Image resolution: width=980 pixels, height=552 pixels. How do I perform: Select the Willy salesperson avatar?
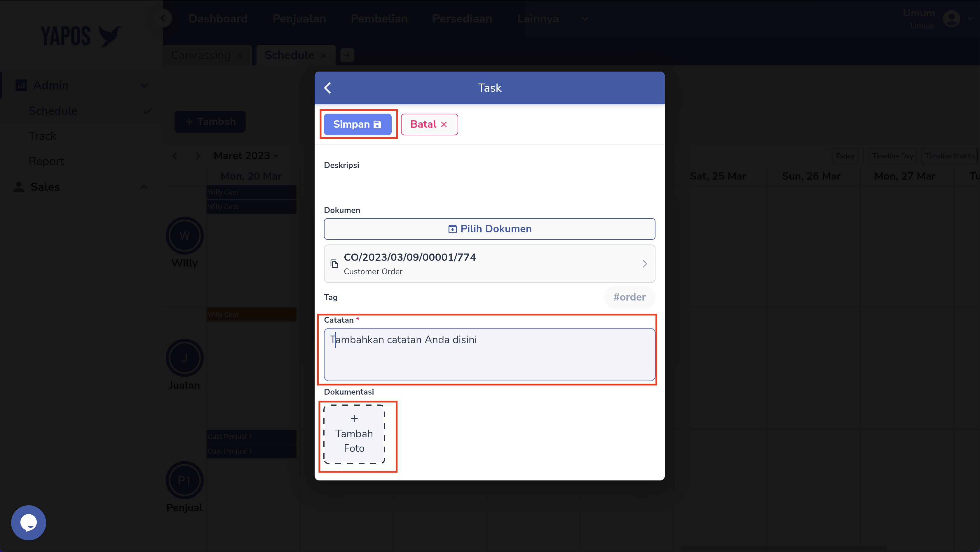pyautogui.click(x=184, y=236)
